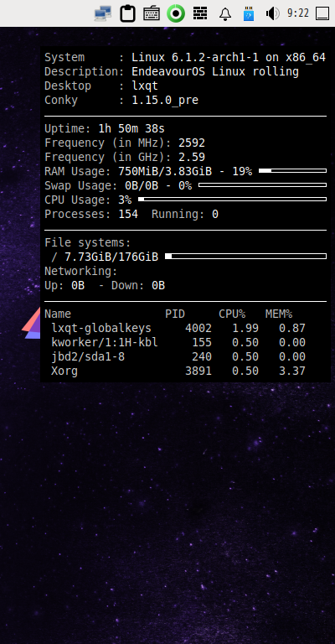Click the blue removable media icon
This screenshot has width=335, height=644.
249,13
